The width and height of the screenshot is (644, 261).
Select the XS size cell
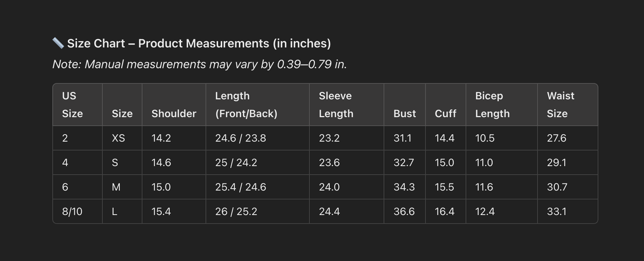(118, 138)
